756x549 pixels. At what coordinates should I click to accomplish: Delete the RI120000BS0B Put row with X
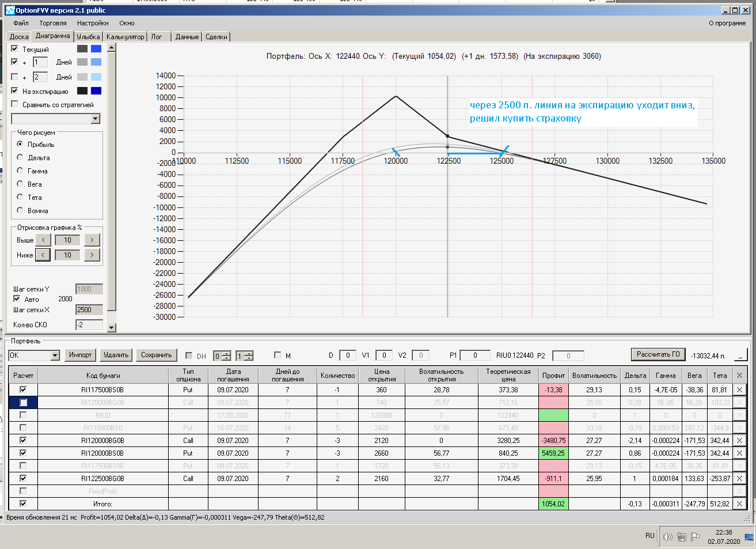[739, 453]
